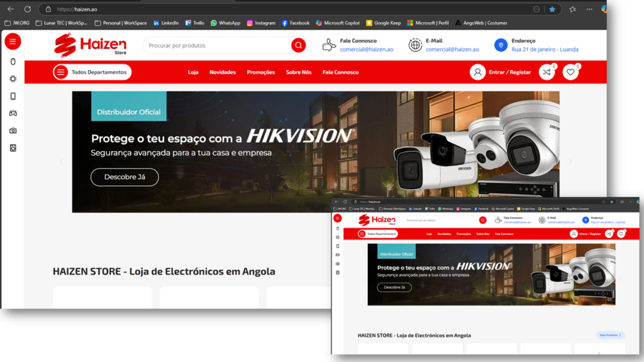Open Loja in large window navigation bar
The image size is (644, 362).
[x=193, y=72]
